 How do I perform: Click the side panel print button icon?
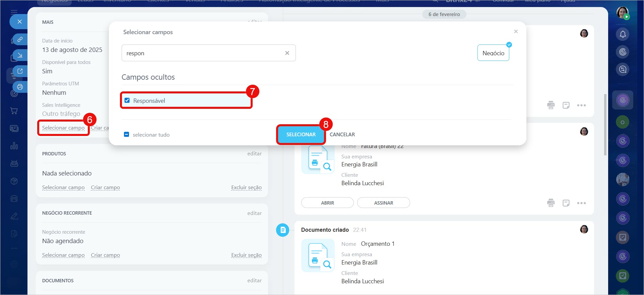pyautogui.click(x=20, y=87)
